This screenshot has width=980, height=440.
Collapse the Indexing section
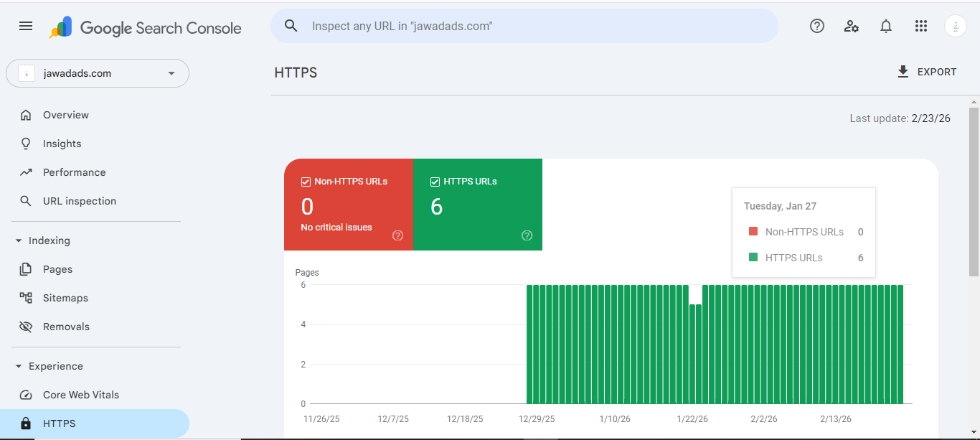[x=19, y=240]
